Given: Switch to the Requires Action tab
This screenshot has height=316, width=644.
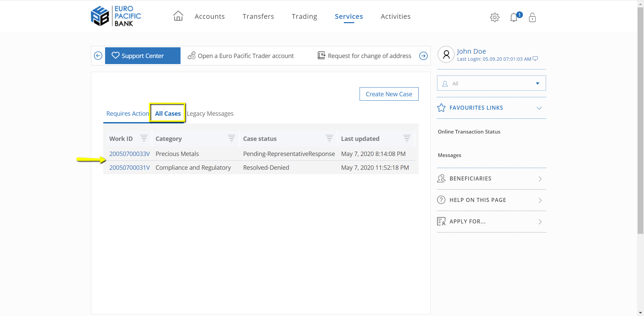Looking at the screenshot, I should [x=127, y=114].
